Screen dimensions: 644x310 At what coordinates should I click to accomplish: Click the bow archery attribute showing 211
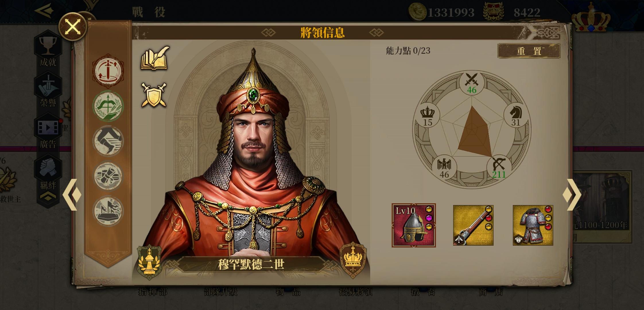pos(499,168)
